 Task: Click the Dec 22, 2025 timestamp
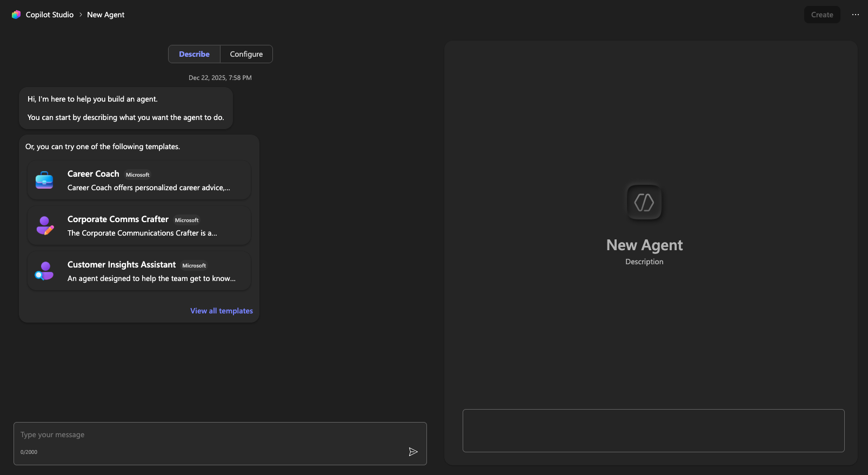click(x=220, y=78)
